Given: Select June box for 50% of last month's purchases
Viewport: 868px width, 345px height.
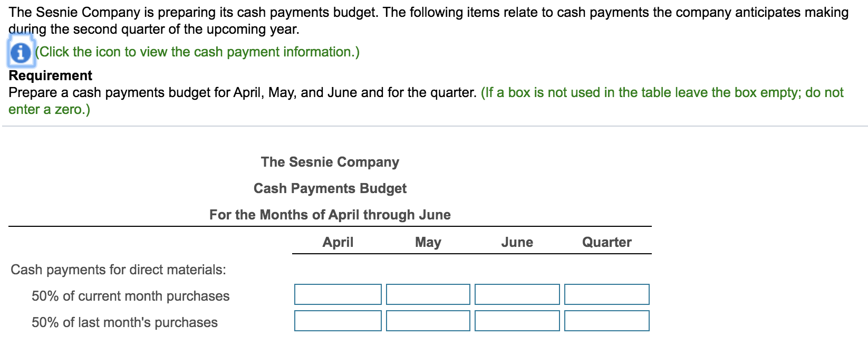Looking at the screenshot, I should pos(517,321).
